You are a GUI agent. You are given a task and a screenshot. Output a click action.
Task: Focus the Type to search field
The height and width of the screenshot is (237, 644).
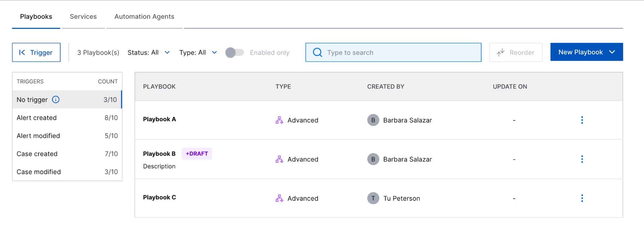(393, 52)
